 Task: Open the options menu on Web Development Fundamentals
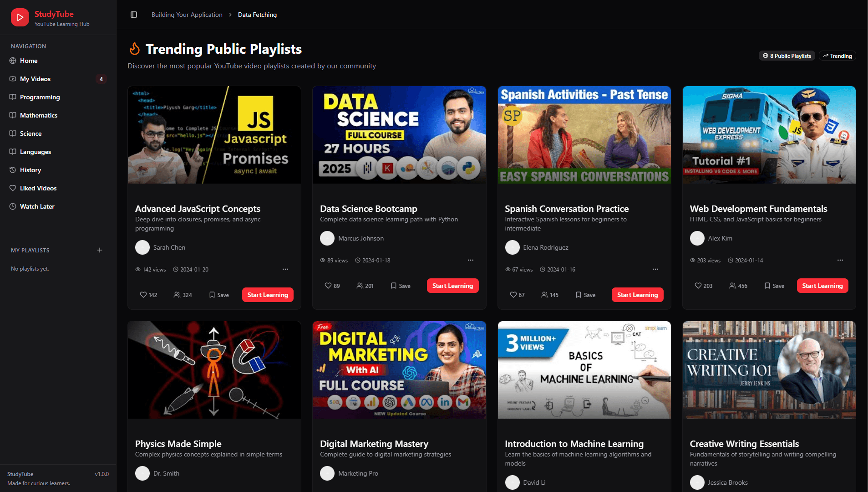coord(840,260)
